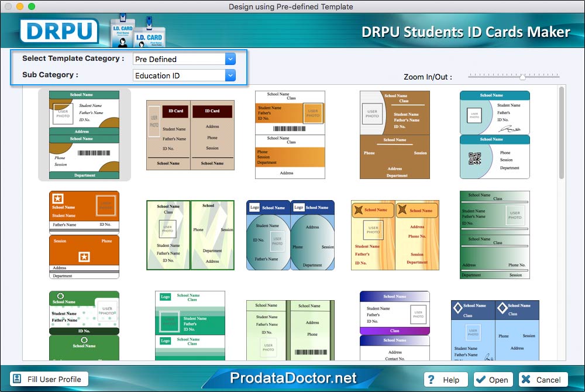Viewport: 585px width, 392px height.
Task: Select the dark green gradient template
Action: pyautogui.click(x=495, y=235)
